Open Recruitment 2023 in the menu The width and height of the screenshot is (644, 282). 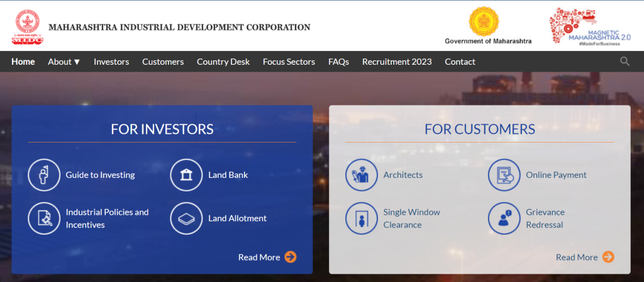(397, 62)
